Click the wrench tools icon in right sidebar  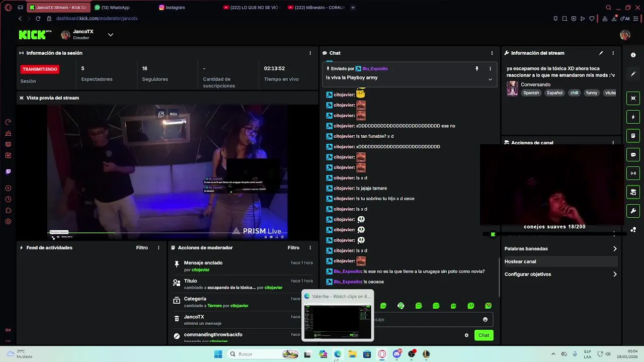633,211
